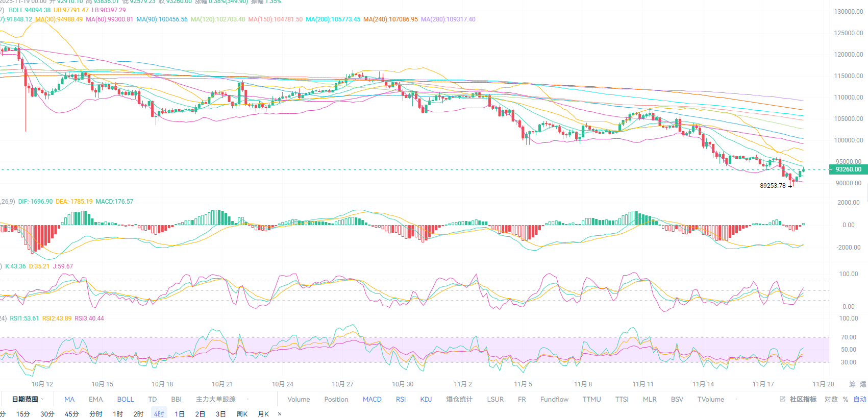
Task: Enable the Fundflow indicator
Action: tap(554, 399)
